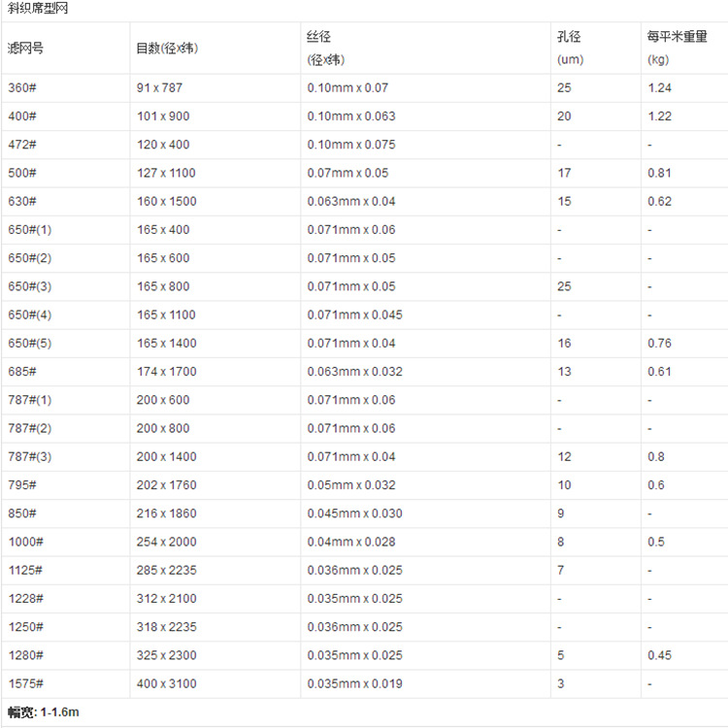Click the 斜织席型网 table title

pos(38,8)
